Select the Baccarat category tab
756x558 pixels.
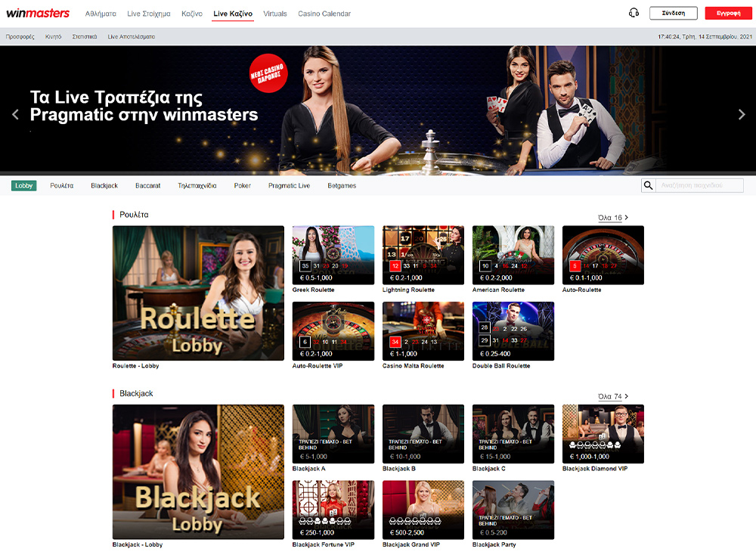pos(147,186)
